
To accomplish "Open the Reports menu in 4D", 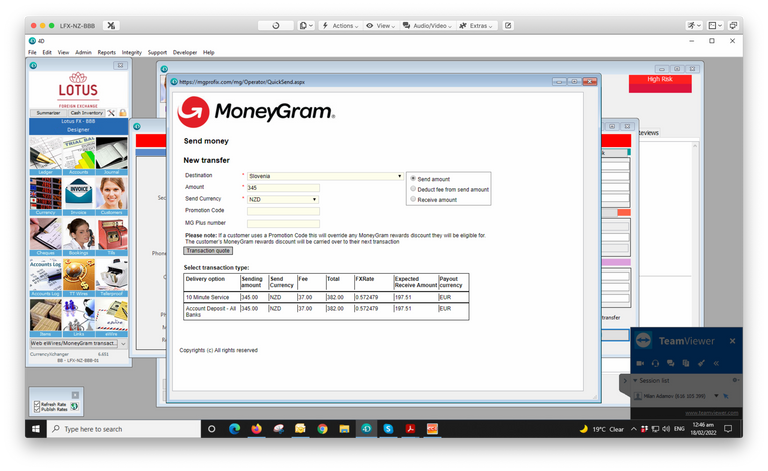I will click(x=106, y=52).
